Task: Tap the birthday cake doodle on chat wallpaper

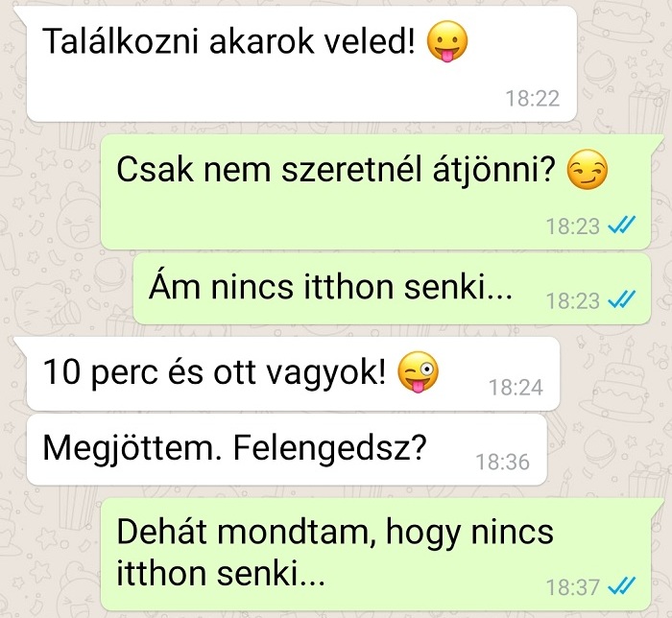Action: click(617, 381)
